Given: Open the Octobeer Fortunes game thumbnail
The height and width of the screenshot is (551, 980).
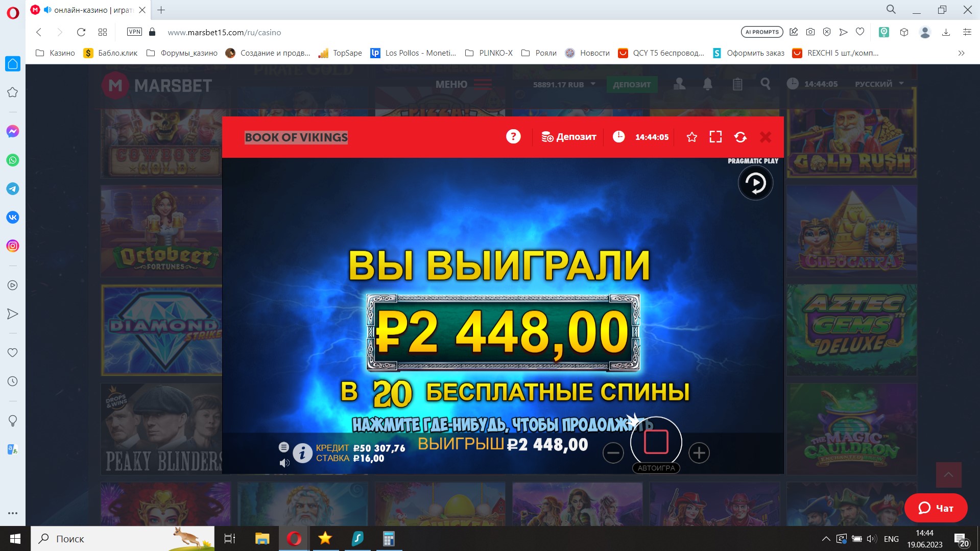Looking at the screenshot, I should pyautogui.click(x=161, y=231).
